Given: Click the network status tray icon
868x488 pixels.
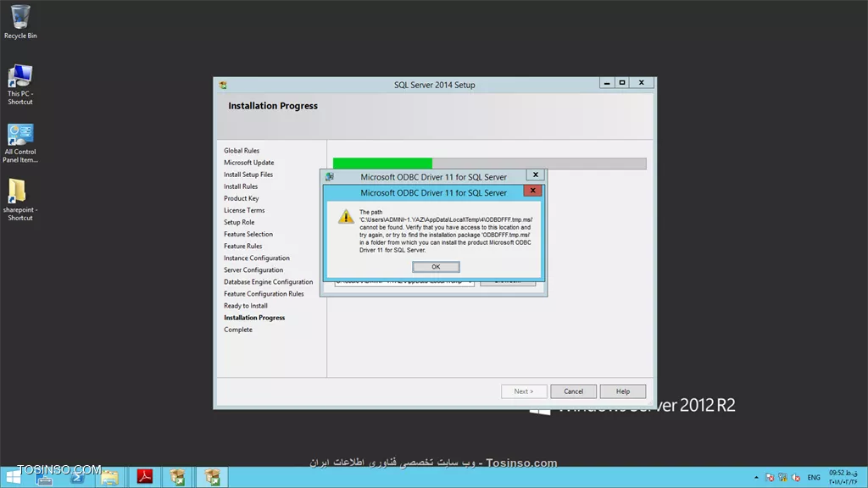Looking at the screenshot, I should click(782, 478).
